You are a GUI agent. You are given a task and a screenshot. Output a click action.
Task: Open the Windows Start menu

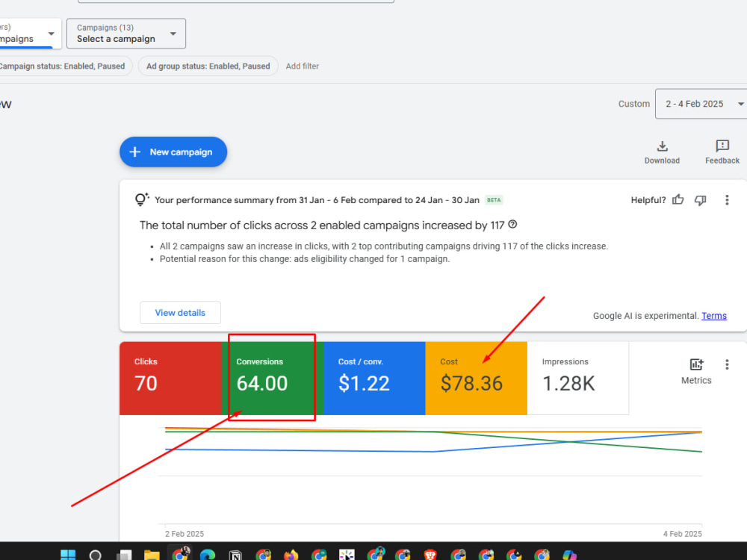point(68,555)
